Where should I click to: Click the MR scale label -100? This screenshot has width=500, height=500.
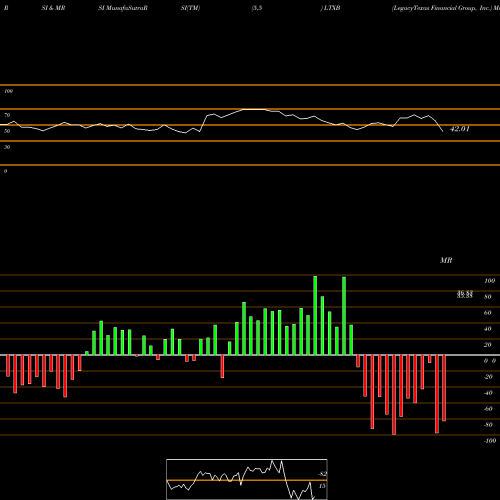pyautogui.click(x=490, y=441)
